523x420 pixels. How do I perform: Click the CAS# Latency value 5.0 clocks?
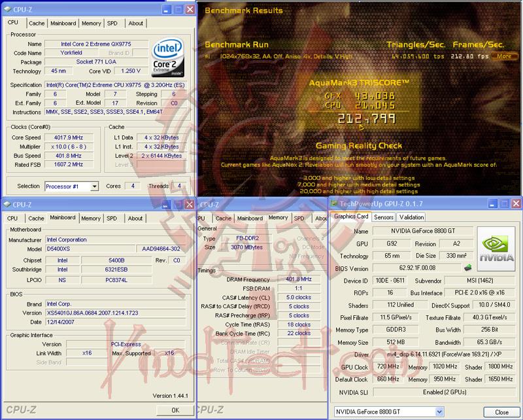[x=299, y=297]
